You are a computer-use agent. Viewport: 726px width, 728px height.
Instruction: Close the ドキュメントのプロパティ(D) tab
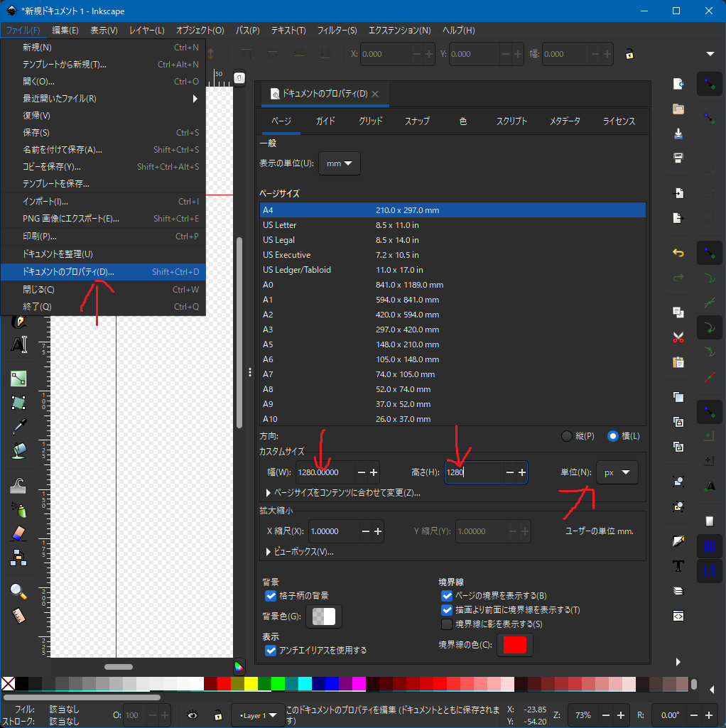pos(375,94)
